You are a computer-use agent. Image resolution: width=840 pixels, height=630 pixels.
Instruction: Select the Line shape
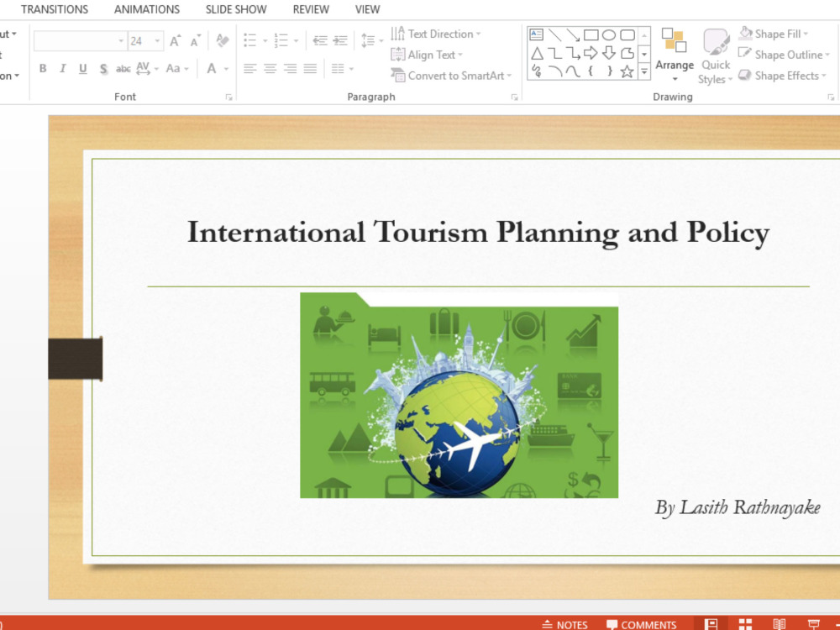coord(555,35)
